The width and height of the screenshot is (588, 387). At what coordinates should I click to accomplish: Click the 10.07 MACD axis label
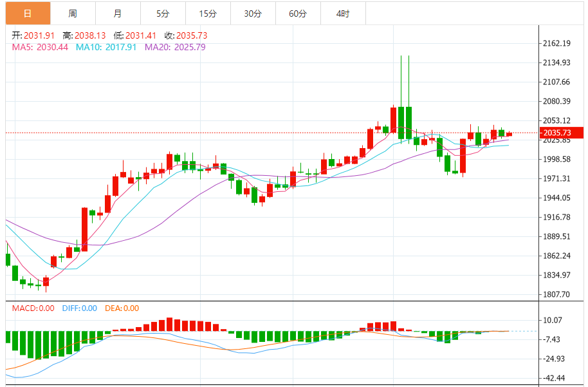(553, 320)
